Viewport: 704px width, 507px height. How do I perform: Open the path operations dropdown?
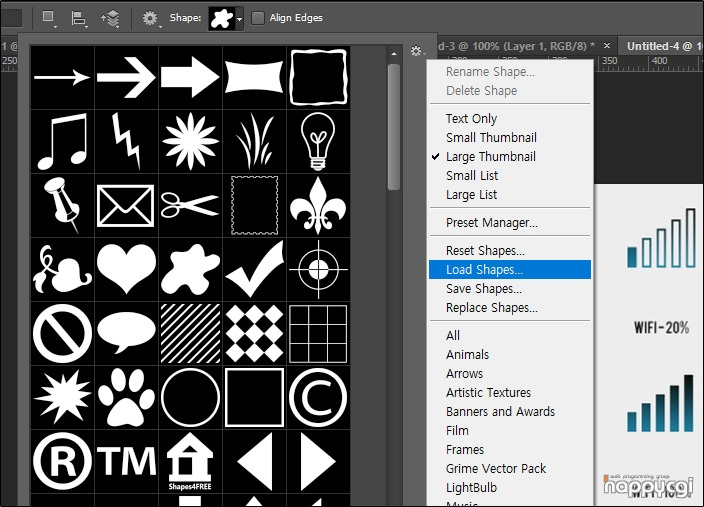49,18
